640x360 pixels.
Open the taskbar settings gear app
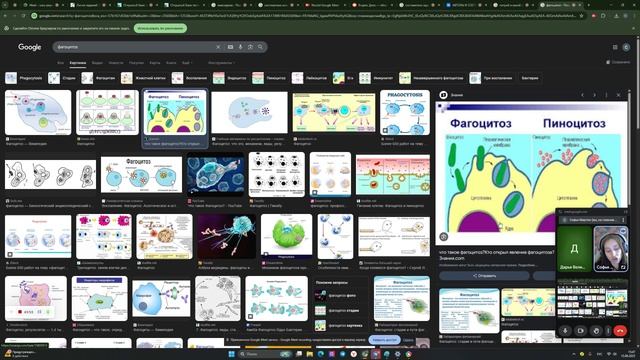click(x=398, y=354)
